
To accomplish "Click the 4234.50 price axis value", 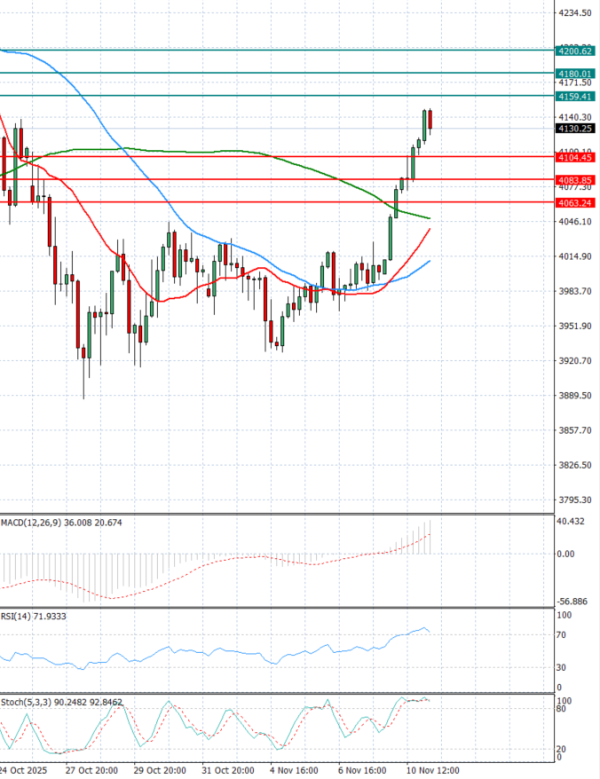I will pyautogui.click(x=576, y=13).
